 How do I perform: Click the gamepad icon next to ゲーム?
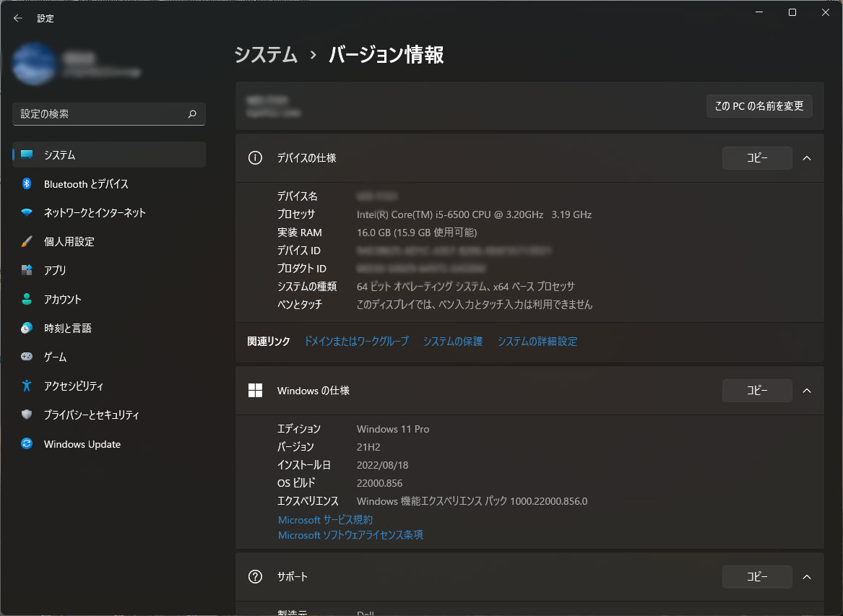pos(26,356)
